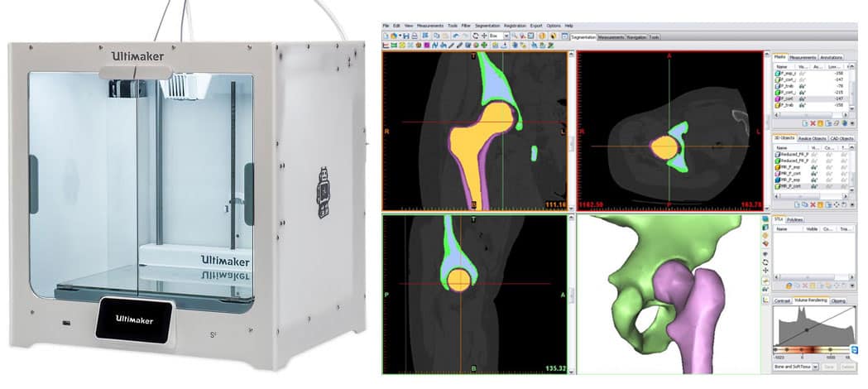Click inside the 3D hip model viewport

click(668, 295)
